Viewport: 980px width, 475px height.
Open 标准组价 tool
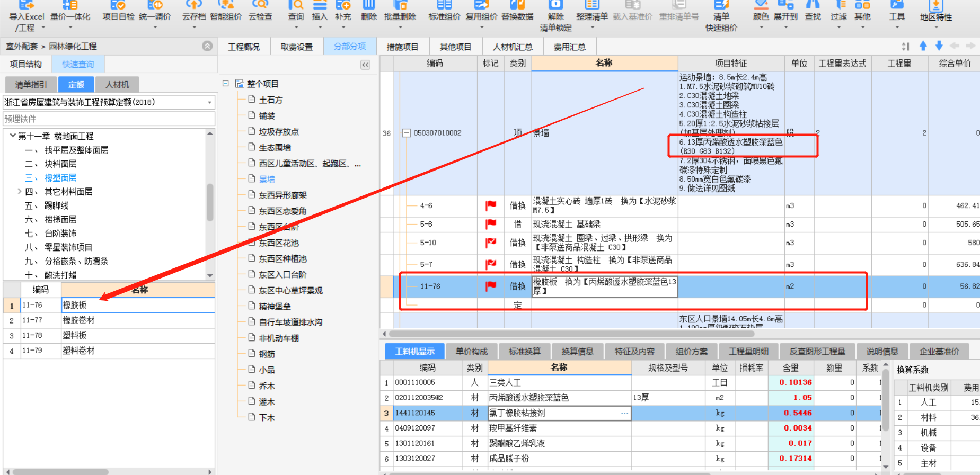(444, 12)
